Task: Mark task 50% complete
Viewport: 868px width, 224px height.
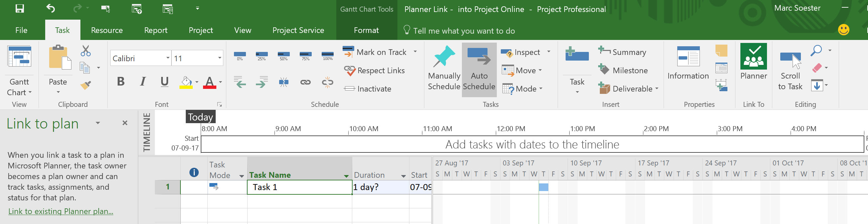Action: pos(284,56)
